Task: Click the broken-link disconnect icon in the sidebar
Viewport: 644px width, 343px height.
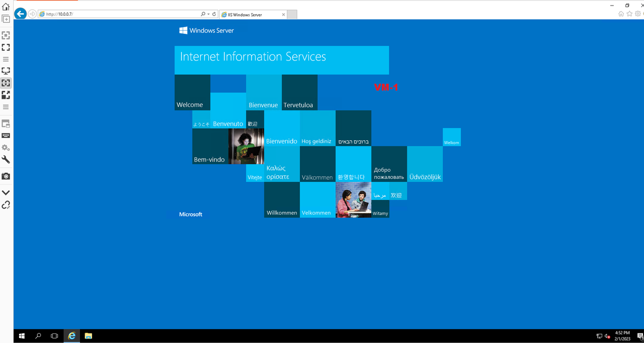Action: click(x=6, y=205)
